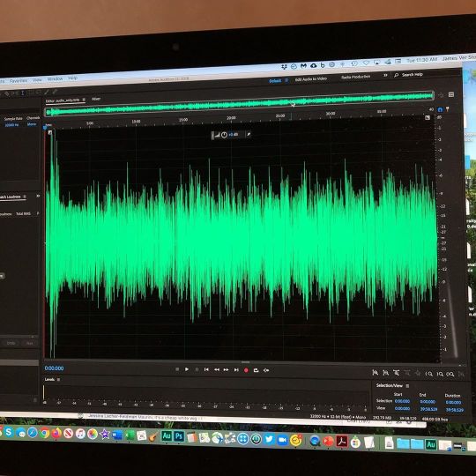
Task: Click the HUD pin icon
Action: pyautogui.click(x=249, y=134)
